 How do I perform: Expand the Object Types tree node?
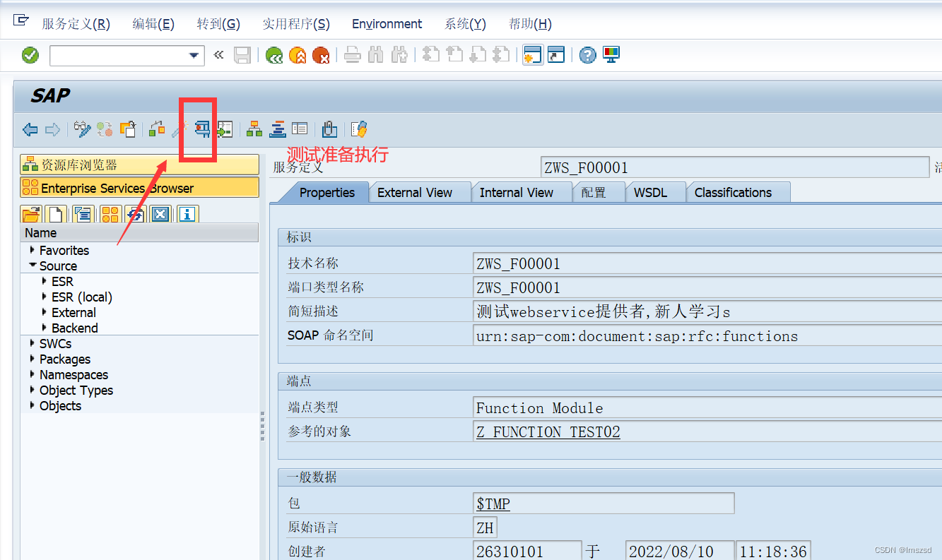[x=33, y=390]
